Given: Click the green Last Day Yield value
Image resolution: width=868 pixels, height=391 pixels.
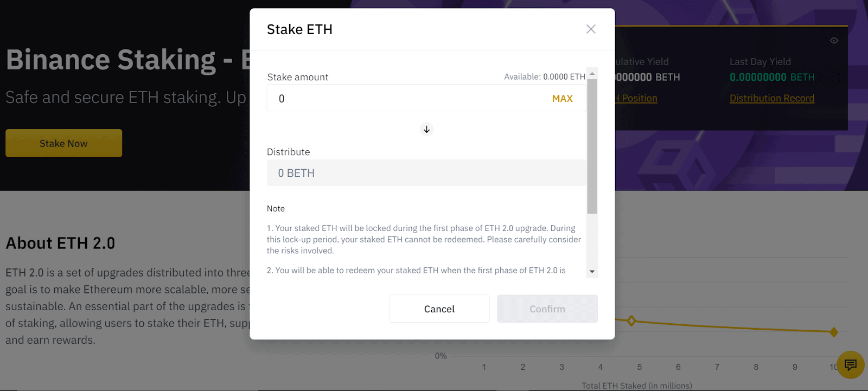Looking at the screenshot, I should [x=771, y=77].
